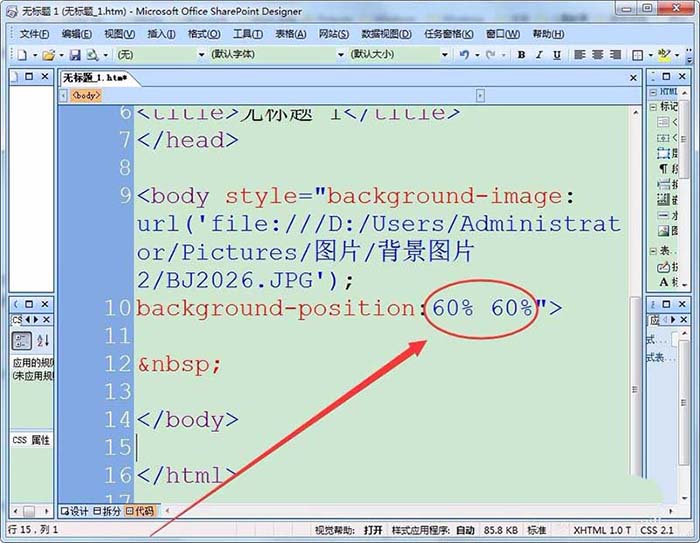Align text left
The height and width of the screenshot is (543, 700).
[x=579, y=54]
